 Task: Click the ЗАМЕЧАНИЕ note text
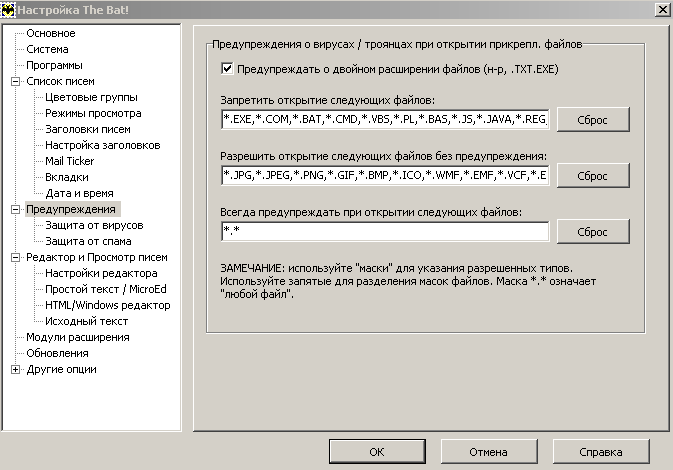coord(408,281)
